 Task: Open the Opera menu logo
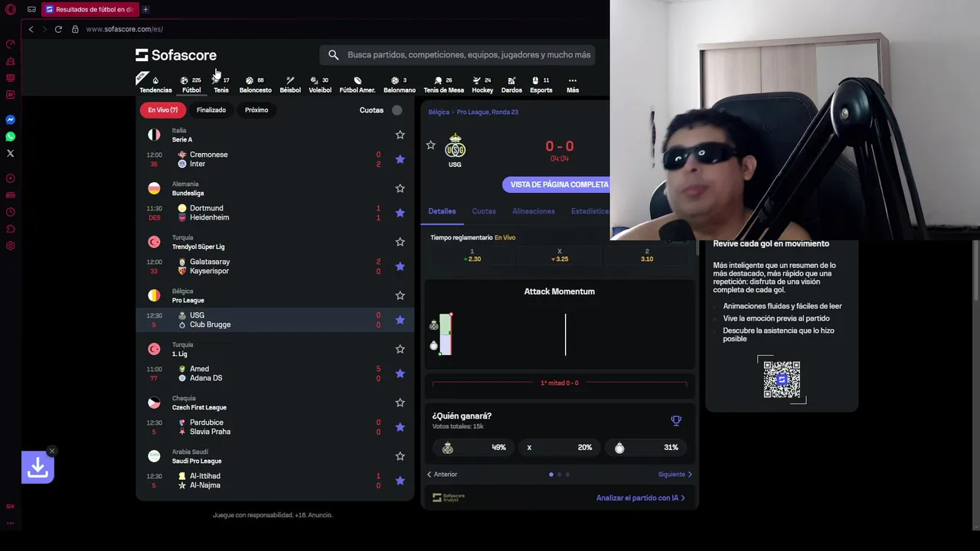[x=10, y=9]
